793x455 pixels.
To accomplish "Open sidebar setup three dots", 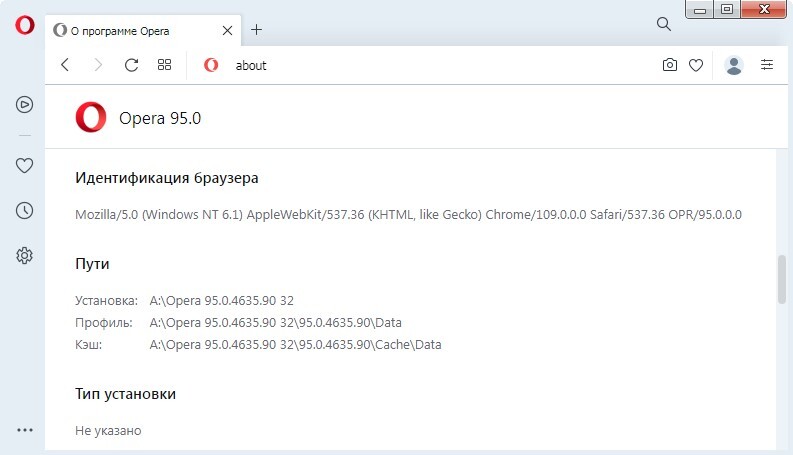I will coord(25,430).
